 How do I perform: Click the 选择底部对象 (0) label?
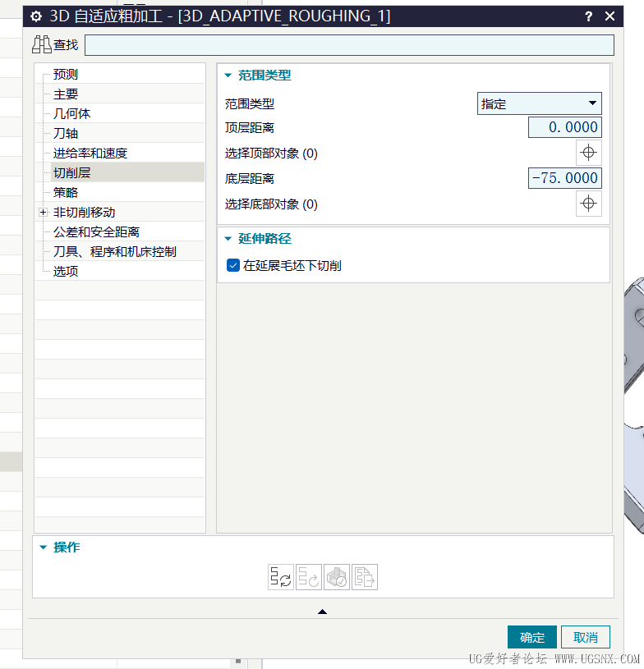coord(271,204)
